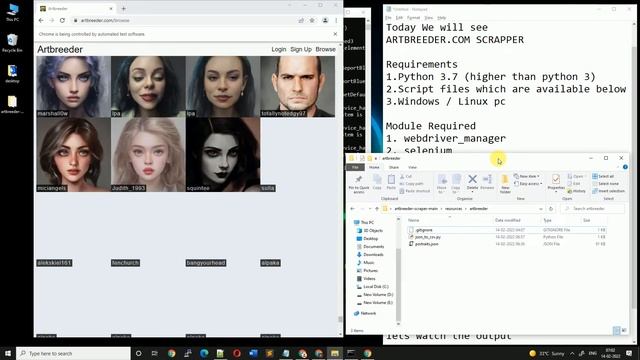Dismiss the Chrome automation notice bar
This screenshot has width=640, height=360.
point(336,34)
